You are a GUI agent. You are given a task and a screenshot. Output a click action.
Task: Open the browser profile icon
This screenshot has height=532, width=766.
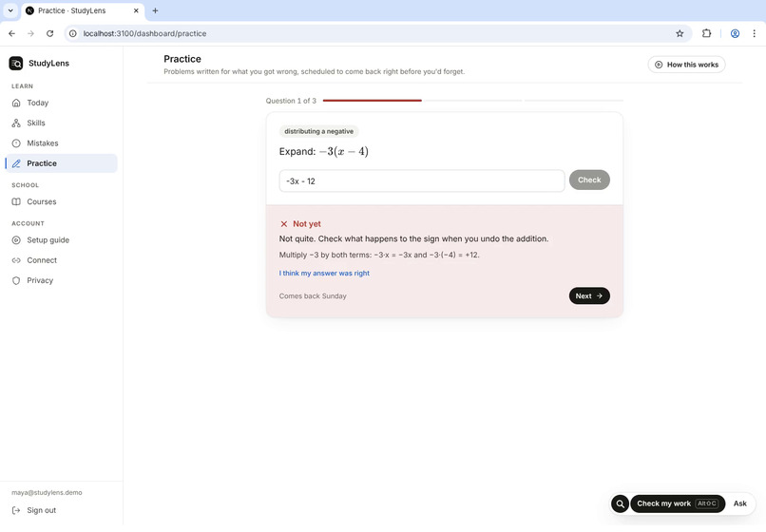[735, 33]
